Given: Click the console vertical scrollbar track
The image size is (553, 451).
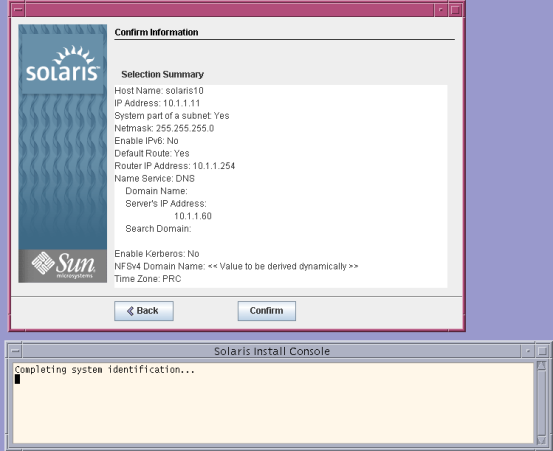Looking at the screenshot, I should point(541,403).
